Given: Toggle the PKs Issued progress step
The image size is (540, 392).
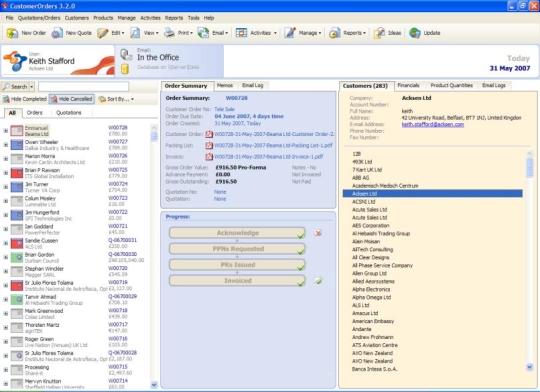Looking at the screenshot, I should (237, 265).
